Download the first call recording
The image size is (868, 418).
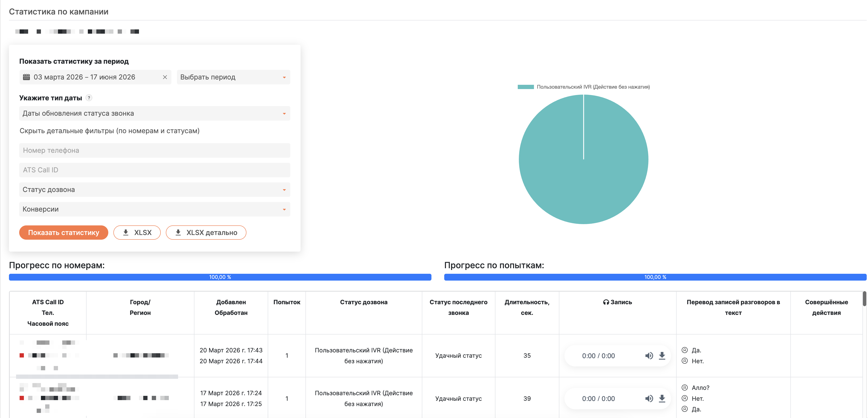click(x=662, y=356)
